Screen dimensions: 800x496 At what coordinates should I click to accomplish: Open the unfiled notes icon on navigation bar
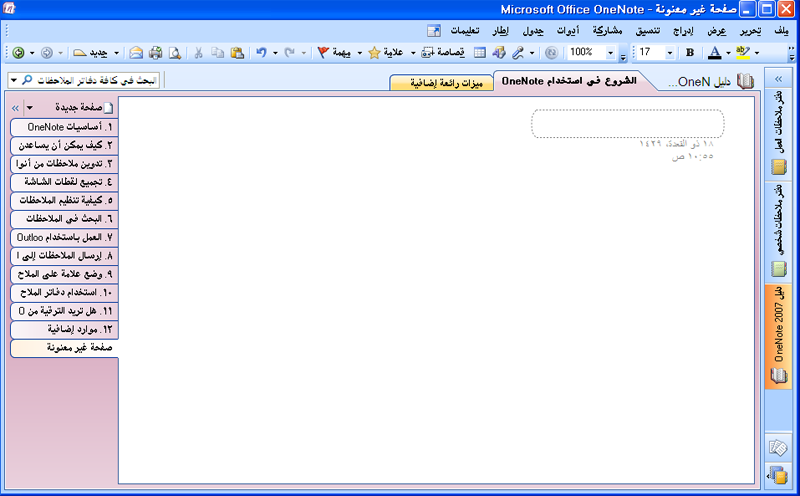coord(778,448)
